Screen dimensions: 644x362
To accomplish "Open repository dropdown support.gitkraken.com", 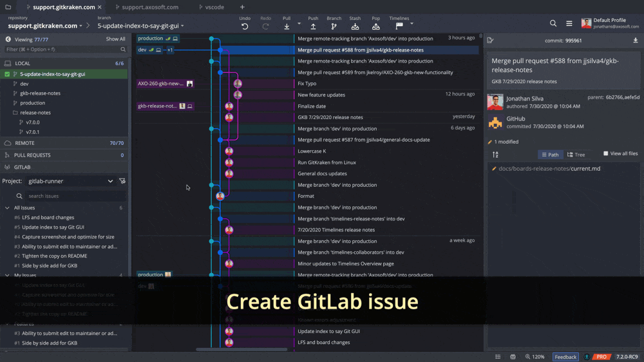I will [x=45, y=26].
